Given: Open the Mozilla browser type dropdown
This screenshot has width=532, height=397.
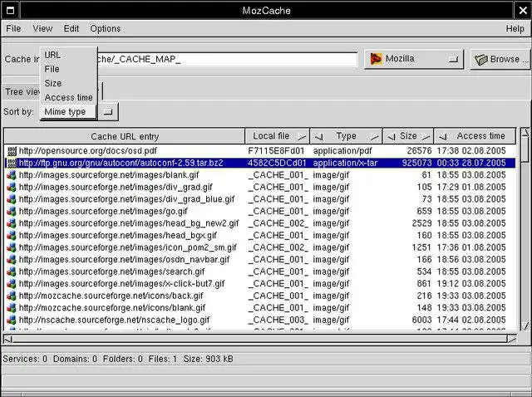Looking at the screenshot, I should click(x=414, y=59).
